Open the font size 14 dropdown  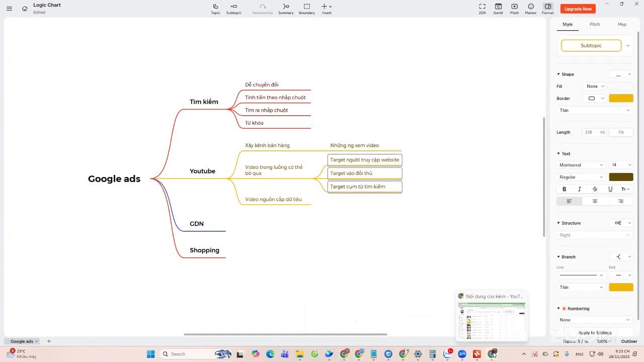pos(621,165)
